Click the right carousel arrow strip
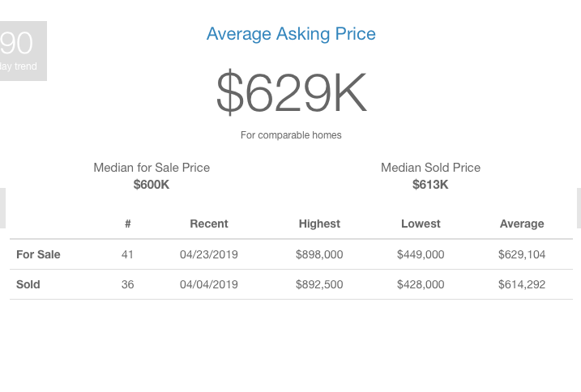This screenshot has width=581, height=392. [x=579, y=208]
